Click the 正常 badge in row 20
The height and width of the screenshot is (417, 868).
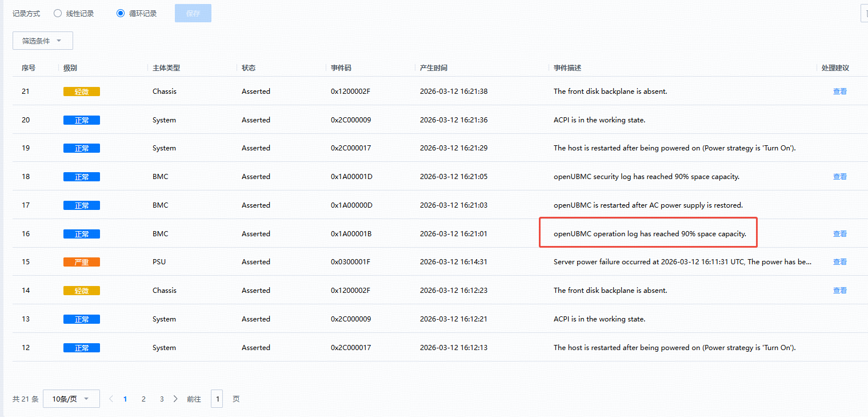[82, 120]
